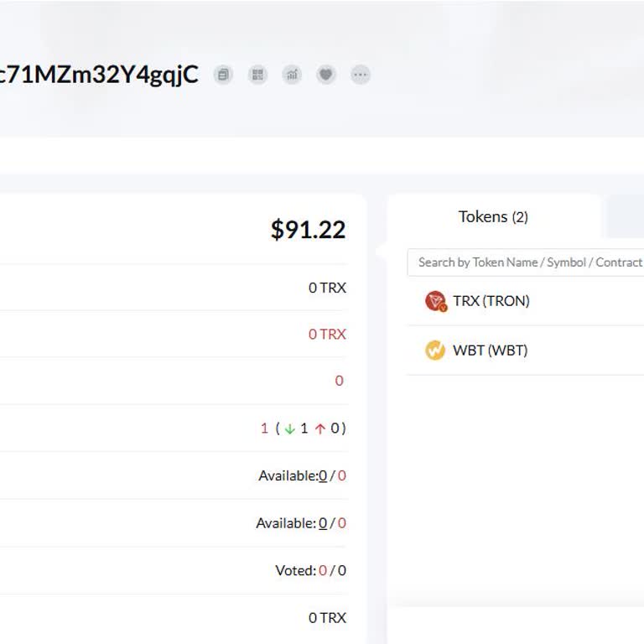
Task: Click the WBT token logo
Action: (x=435, y=351)
